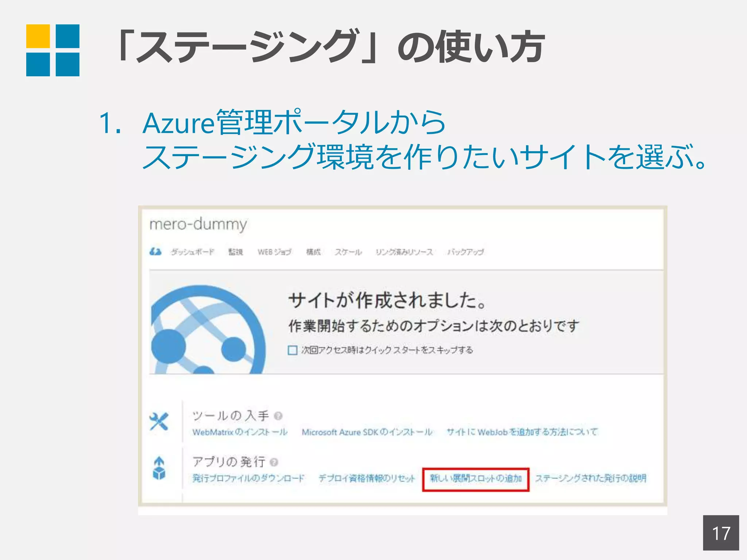Screen dimensions: 747x560
Task: Open the WEB ジョブ tab
Action: click(275, 252)
